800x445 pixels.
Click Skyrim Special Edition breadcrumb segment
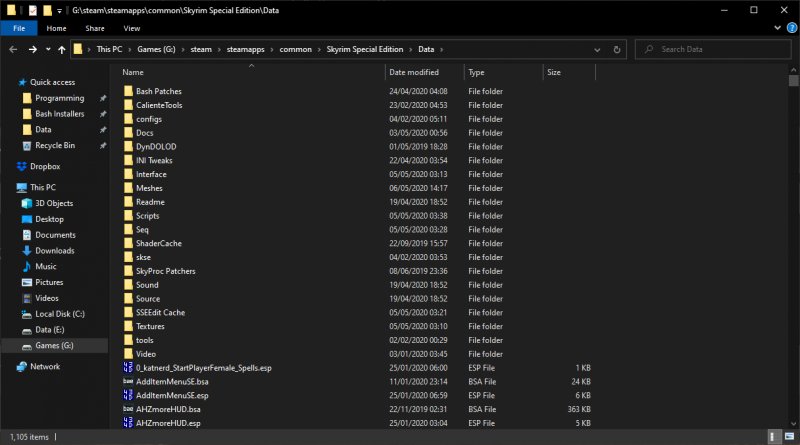pyautogui.click(x=365, y=50)
